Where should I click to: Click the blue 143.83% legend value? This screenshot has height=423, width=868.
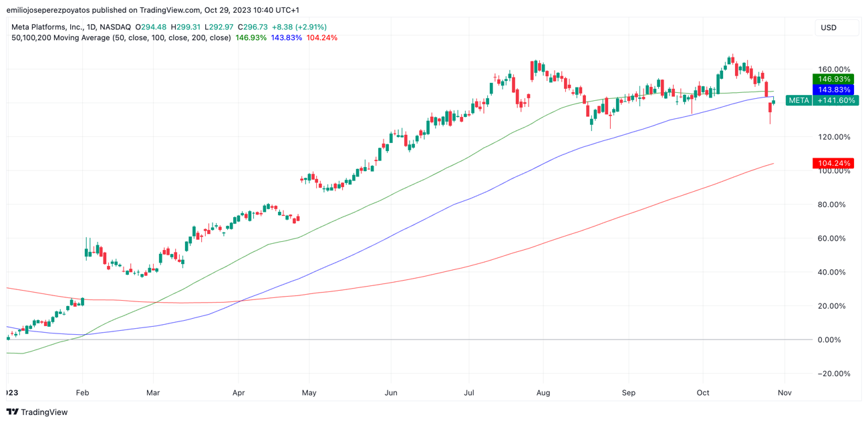click(x=286, y=38)
